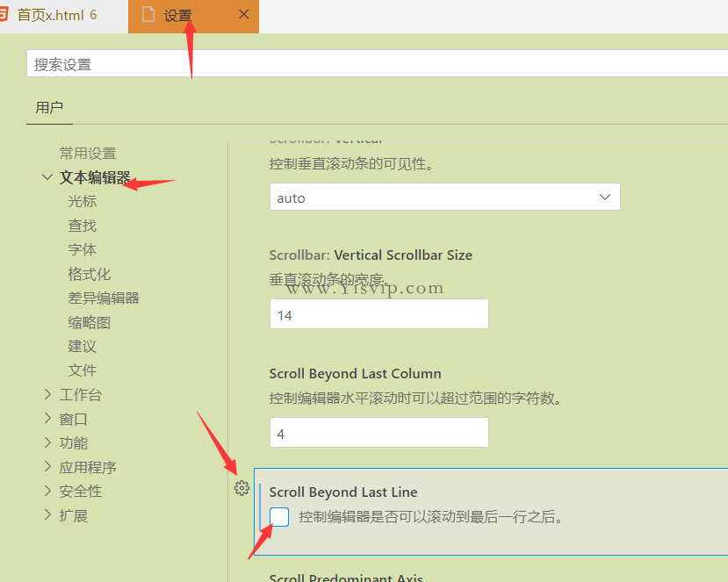Click the Vertical Scrollbar Size field showing 14
The width and height of the screenshot is (728, 582).
[378, 314]
